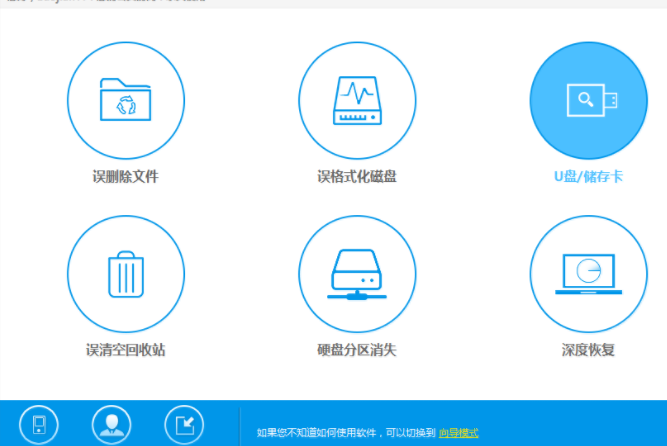Image resolution: width=667 pixels, height=446 pixels.
Task: Click the 误格式化磁盘 text label
Action: (357, 177)
